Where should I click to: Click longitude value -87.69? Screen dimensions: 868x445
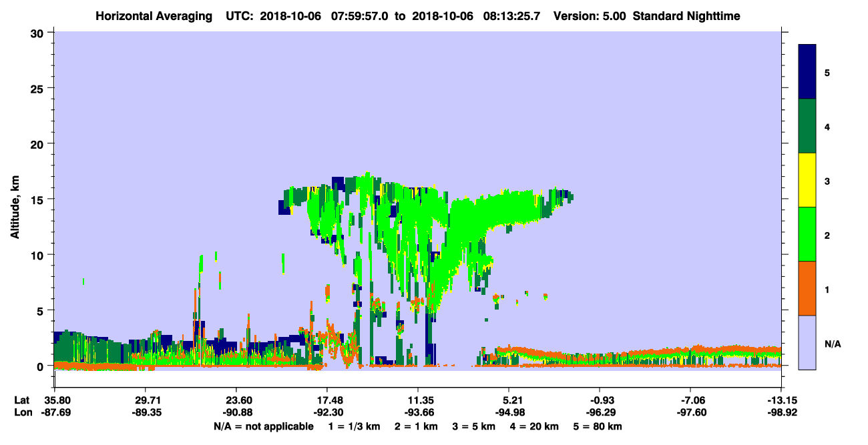[55, 413]
